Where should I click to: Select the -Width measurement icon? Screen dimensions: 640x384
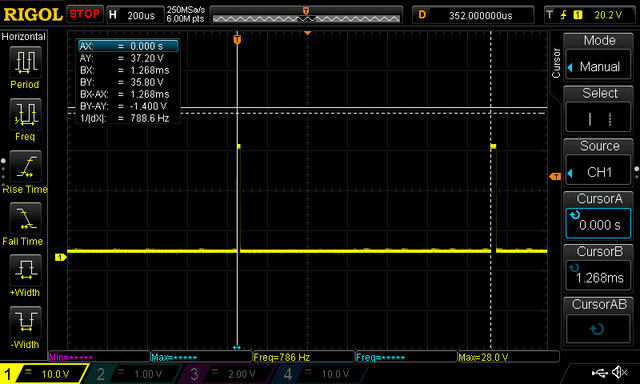click(x=25, y=322)
